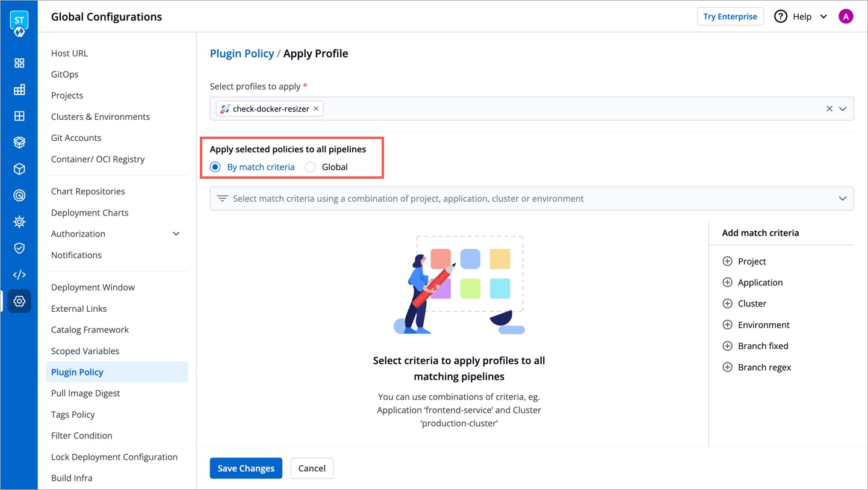
Task: Open Scoped Variables settings page
Action: click(85, 351)
